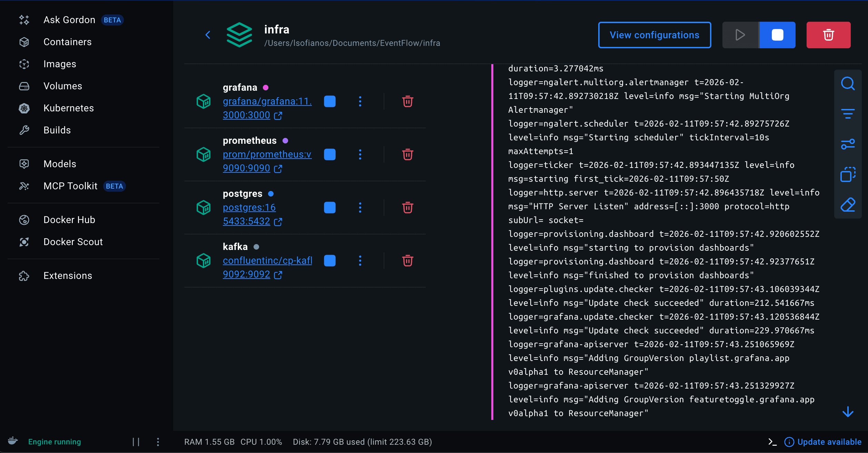The width and height of the screenshot is (868, 453).
Task: Stop the prometheus container
Action: pyautogui.click(x=329, y=154)
